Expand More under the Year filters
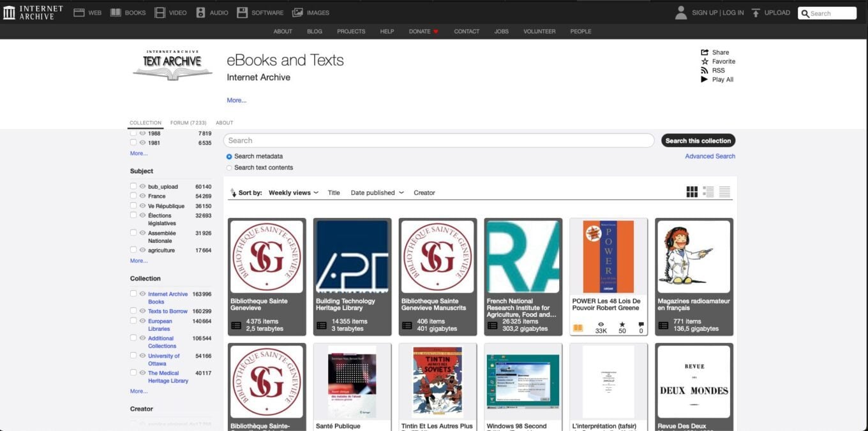The image size is (868, 431). coord(138,154)
